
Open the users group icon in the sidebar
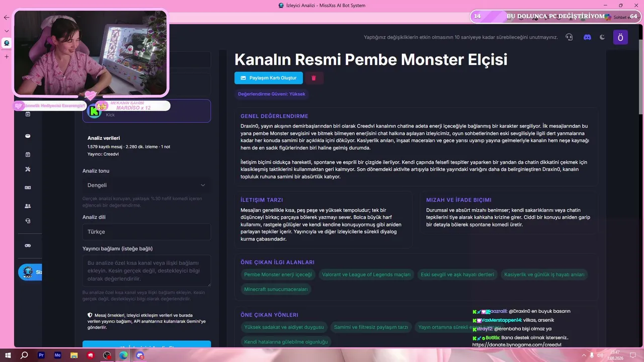click(28, 206)
